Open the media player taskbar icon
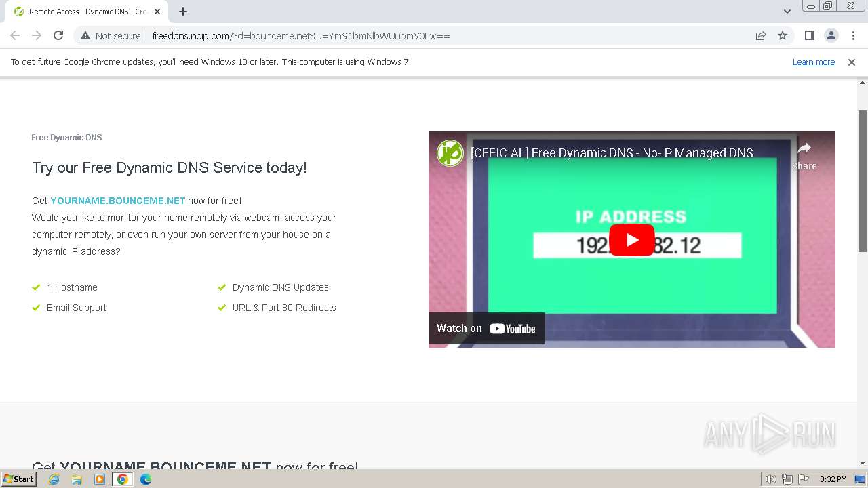The image size is (868, 488). [x=100, y=479]
